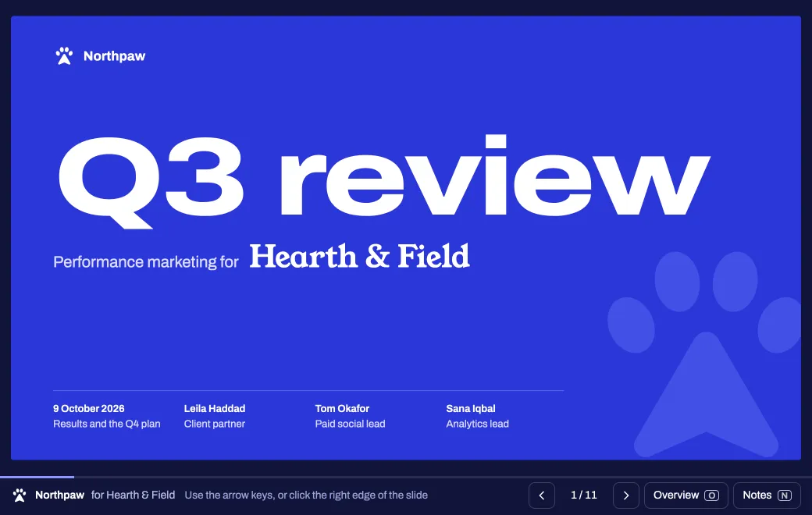Click 'Northpaw' in the bottom bar

coord(59,495)
